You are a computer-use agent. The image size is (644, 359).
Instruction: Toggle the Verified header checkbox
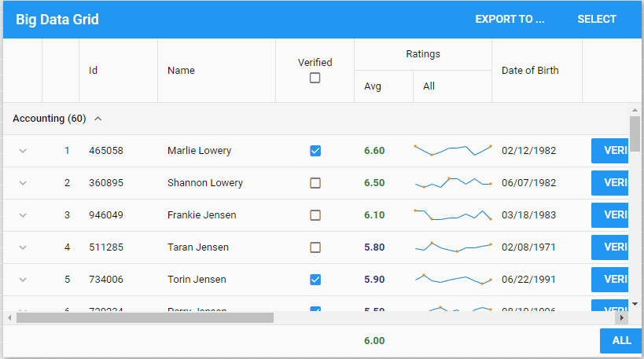[315, 78]
